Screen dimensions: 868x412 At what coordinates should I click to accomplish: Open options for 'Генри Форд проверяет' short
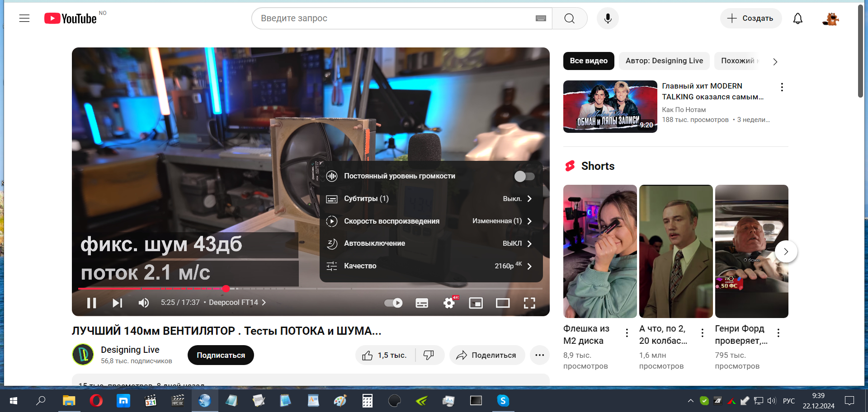coord(778,333)
